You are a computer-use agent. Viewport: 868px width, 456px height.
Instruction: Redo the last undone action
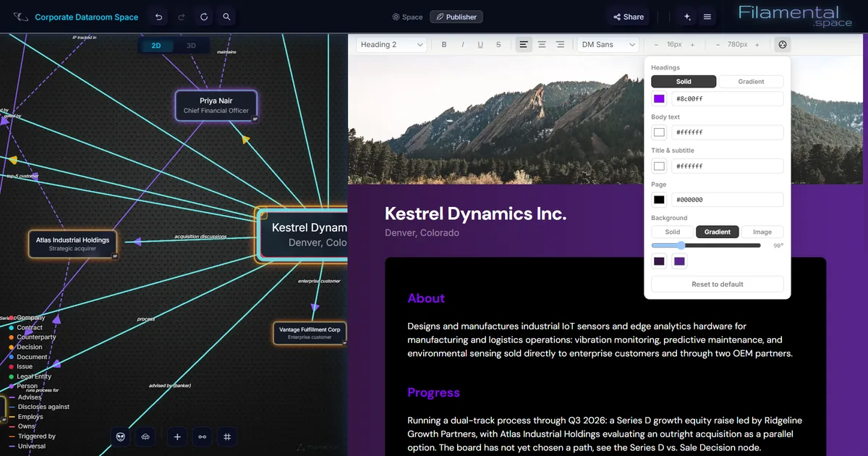182,17
